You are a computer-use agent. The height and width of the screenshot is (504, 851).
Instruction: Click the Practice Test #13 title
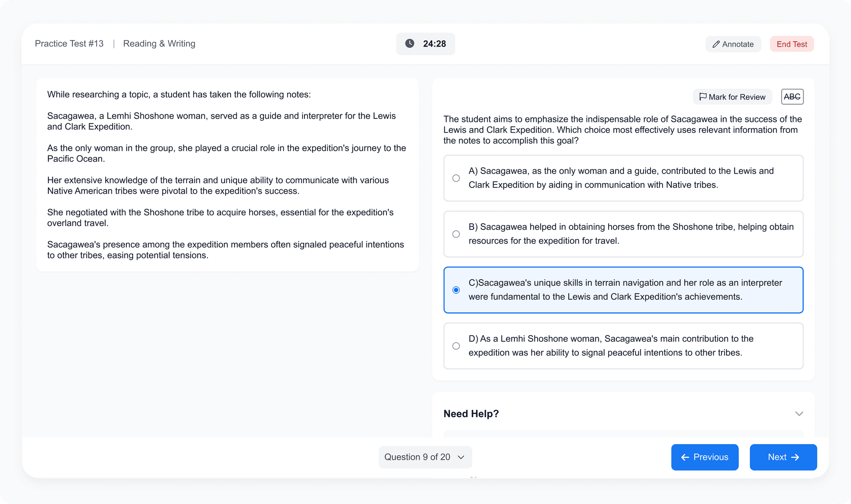69,43
